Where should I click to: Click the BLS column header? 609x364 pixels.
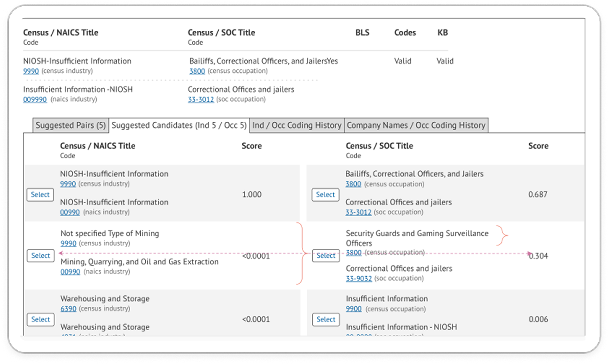click(362, 33)
